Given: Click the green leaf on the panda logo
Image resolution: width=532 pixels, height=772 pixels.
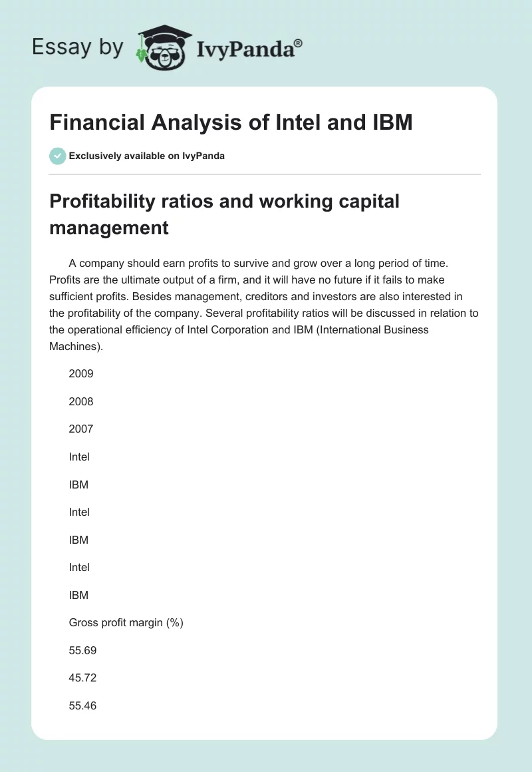Looking at the screenshot, I should coord(142,55).
